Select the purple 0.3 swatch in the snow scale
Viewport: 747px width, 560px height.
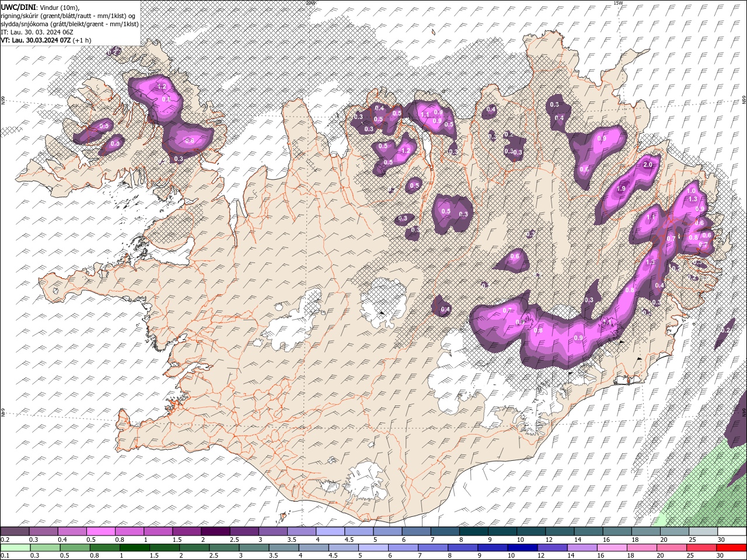point(43,532)
